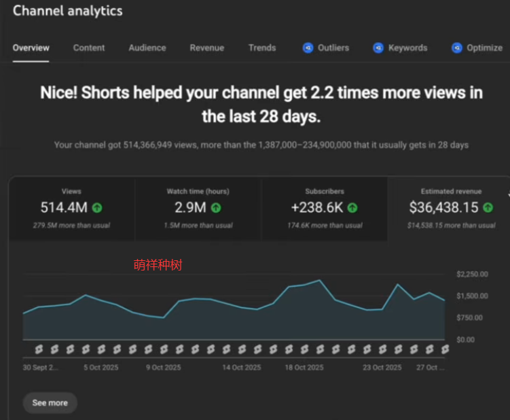Click the 5 Oct 2025 date label
The image size is (510, 420).
pyautogui.click(x=101, y=368)
